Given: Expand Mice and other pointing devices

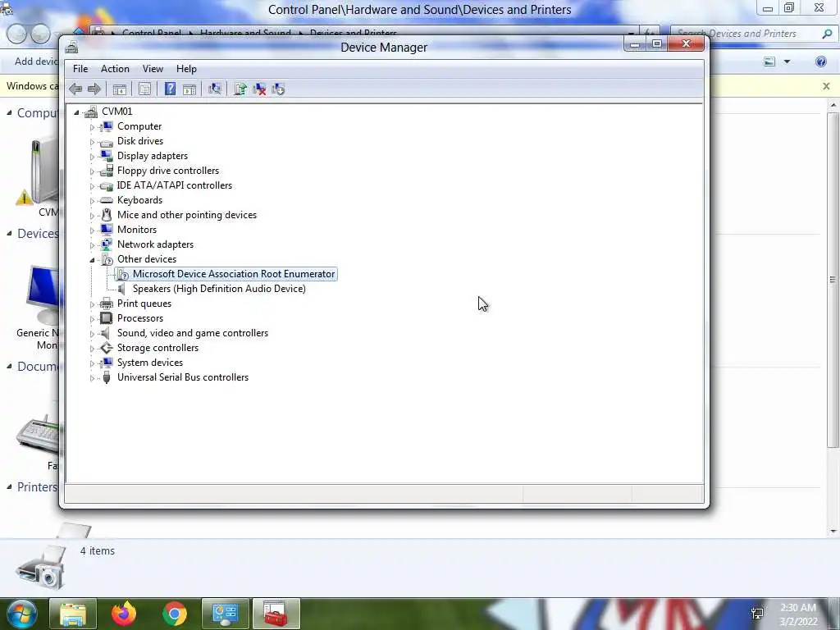Looking at the screenshot, I should click(92, 216).
